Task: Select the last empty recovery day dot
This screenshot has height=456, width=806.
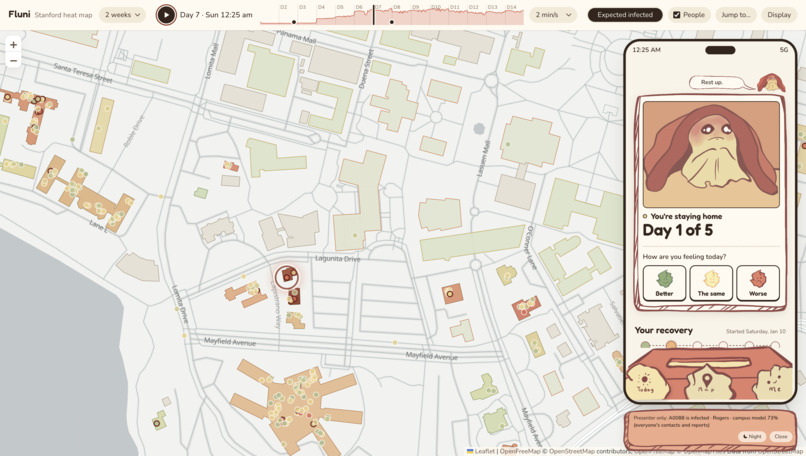Action: [x=775, y=345]
